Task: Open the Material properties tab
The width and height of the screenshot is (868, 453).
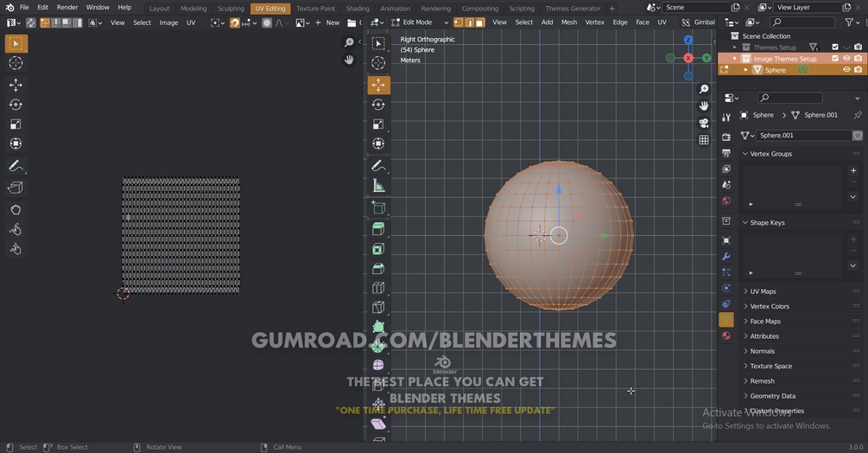Action: point(726,335)
